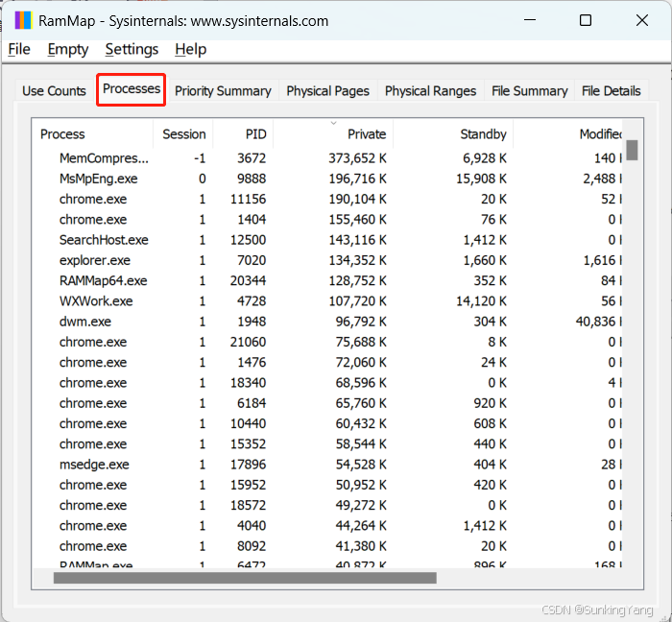Click PID value 8092
Screen dimensions: 672x622
coord(252,546)
